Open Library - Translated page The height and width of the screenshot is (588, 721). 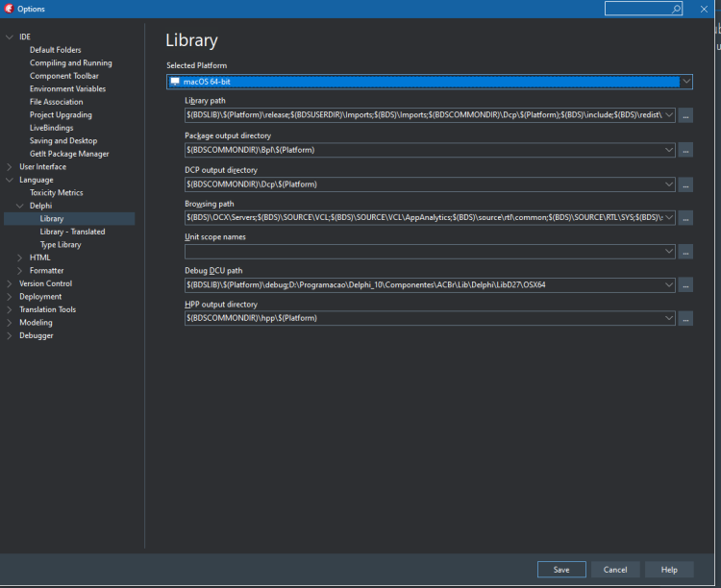point(72,232)
